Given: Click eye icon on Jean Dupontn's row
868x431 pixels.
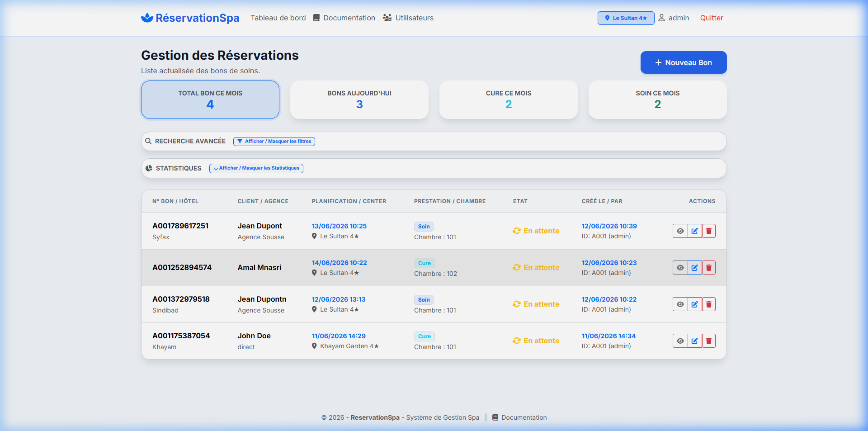Looking at the screenshot, I should click(x=680, y=304).
